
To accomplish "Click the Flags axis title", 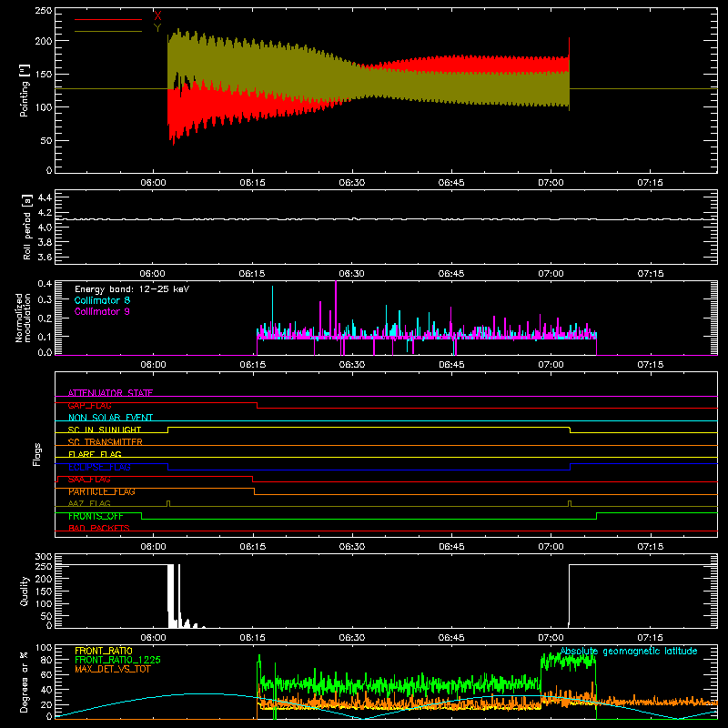I will click(x=36, y=454).
